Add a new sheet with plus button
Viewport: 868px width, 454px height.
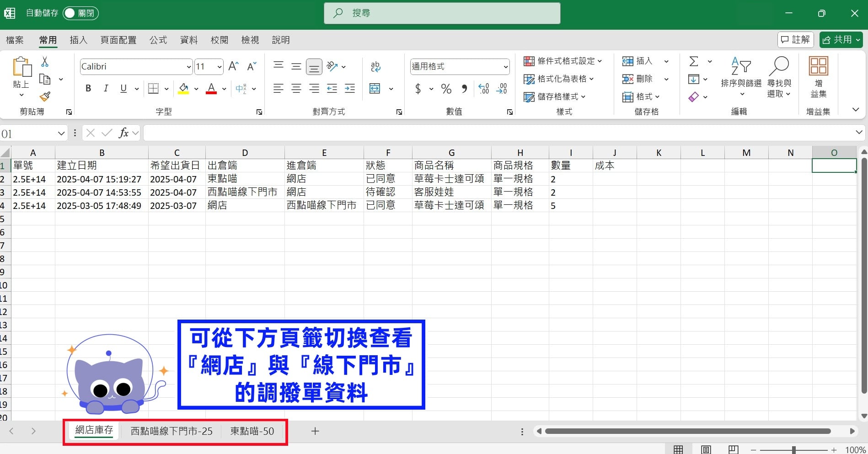[315, 431]
